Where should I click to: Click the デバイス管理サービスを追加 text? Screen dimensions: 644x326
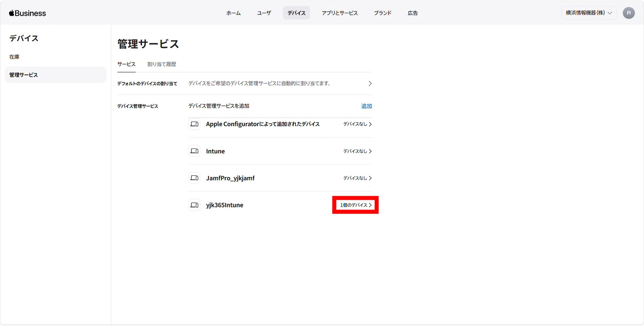coord(219,106)
